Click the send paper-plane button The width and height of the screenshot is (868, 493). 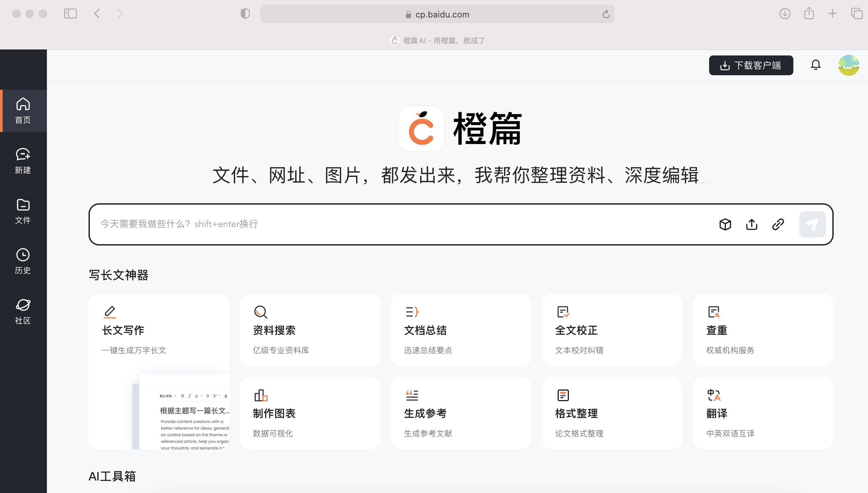coord(812,224)
